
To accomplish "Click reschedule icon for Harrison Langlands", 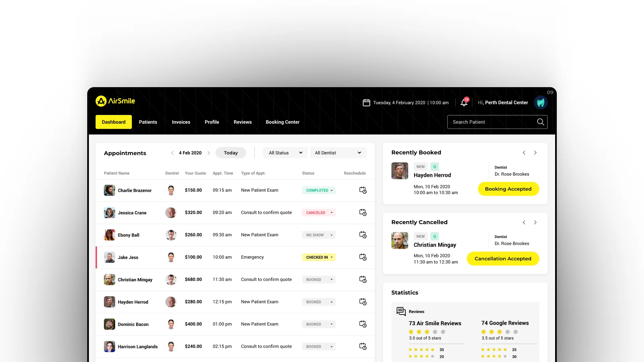I will point(363,346).
